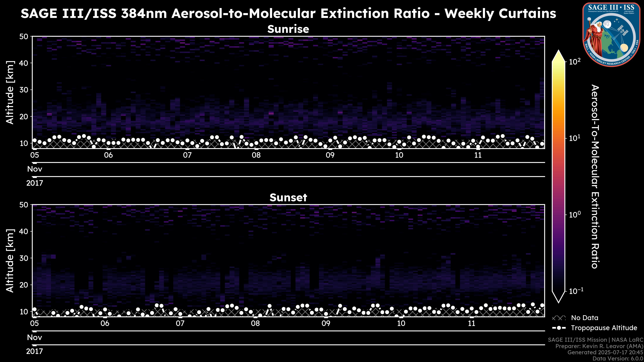Click the 08 date tick on Sunrise axis
The width and height of the screenshot is (644, 362).
256,155
